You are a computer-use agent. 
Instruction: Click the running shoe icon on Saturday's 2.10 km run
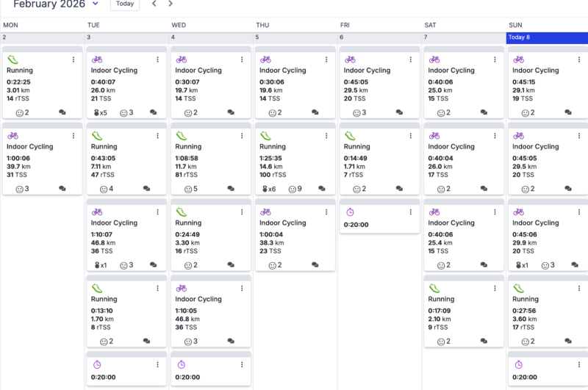(434, 289)
